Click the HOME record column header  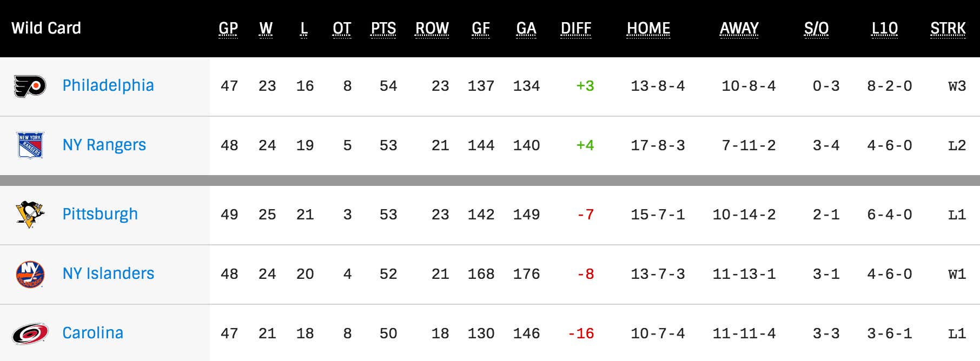[648, 28]
